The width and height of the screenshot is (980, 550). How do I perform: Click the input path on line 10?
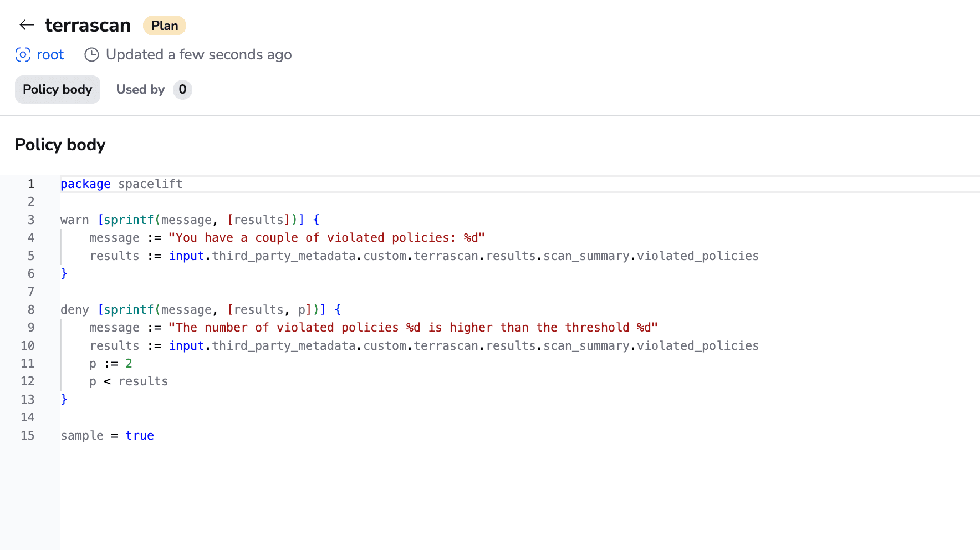pyautogui.click(x=464, y=345)
